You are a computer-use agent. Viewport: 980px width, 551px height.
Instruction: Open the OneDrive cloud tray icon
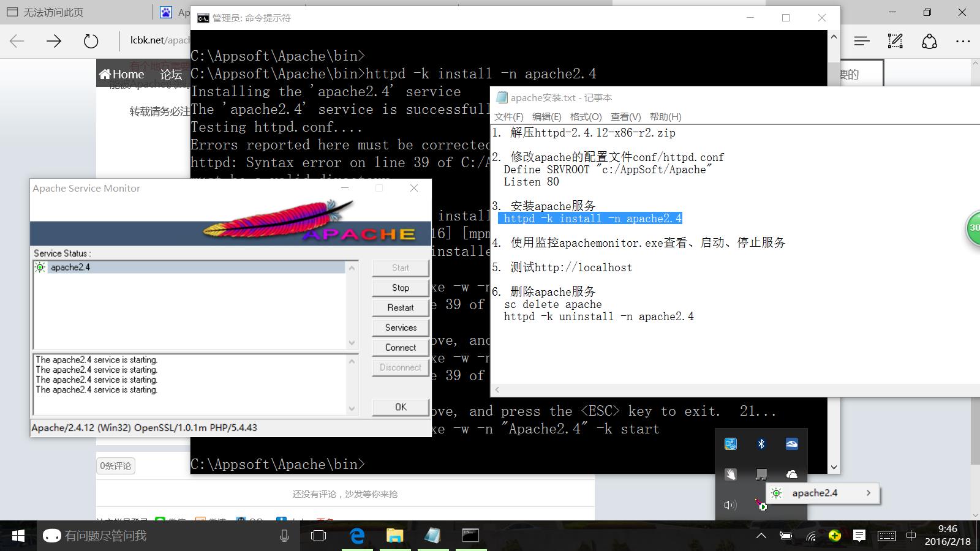coord(792,474)
